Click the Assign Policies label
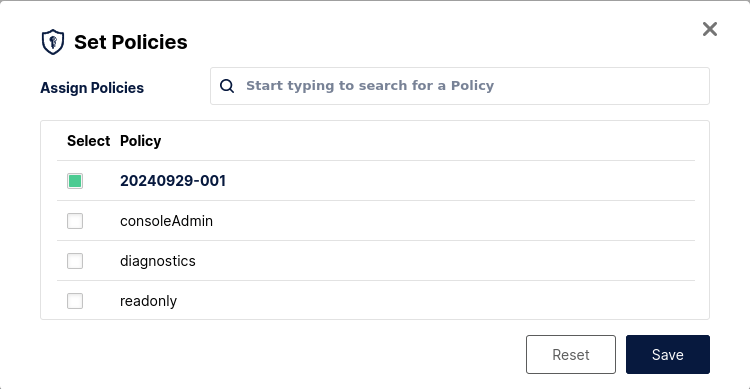Viewport: 750px width, 389px height. [92, 88]
